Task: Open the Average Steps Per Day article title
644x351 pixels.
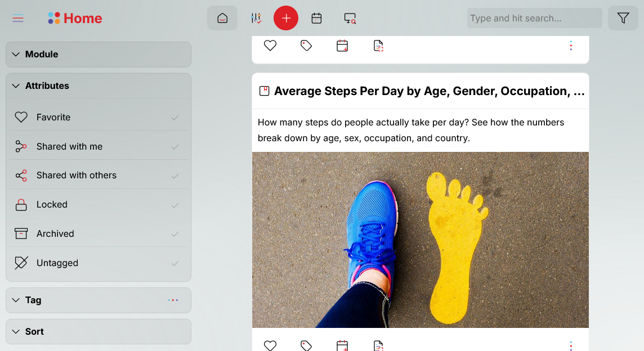Action: 428,91
